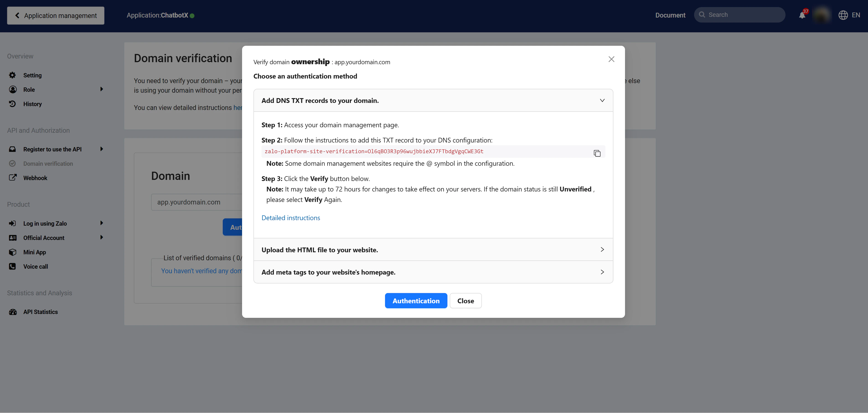The width and height of the screenshot is (868, 413).
Task: Click the Official Account card icon
Action: (x=13, y=238)
